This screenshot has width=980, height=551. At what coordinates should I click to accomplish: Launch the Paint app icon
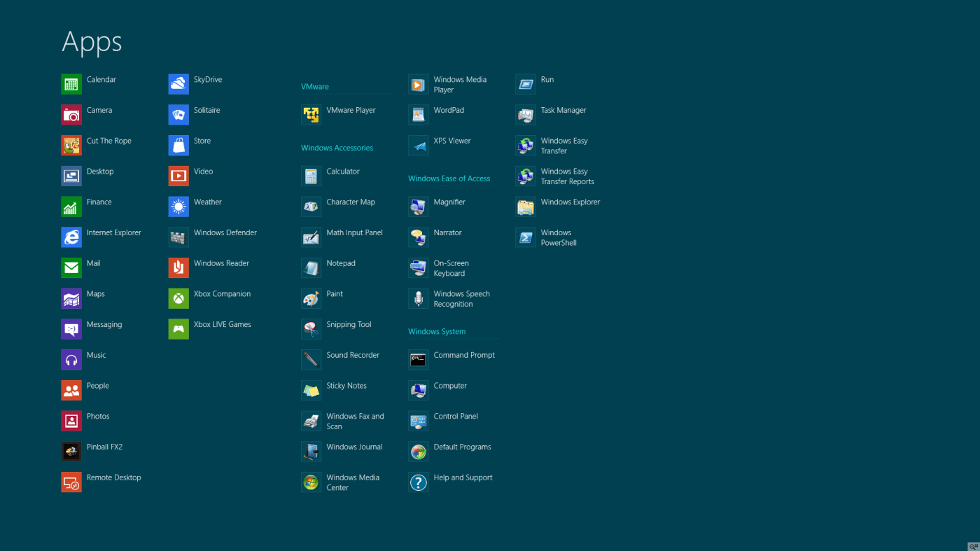pyautogui.click(x=311, y=299)
